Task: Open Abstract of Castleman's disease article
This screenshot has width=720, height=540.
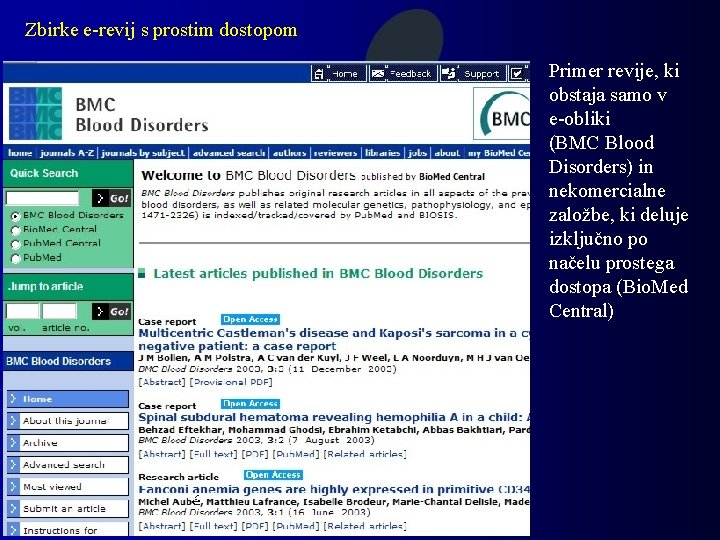Action: coord(162,382)
